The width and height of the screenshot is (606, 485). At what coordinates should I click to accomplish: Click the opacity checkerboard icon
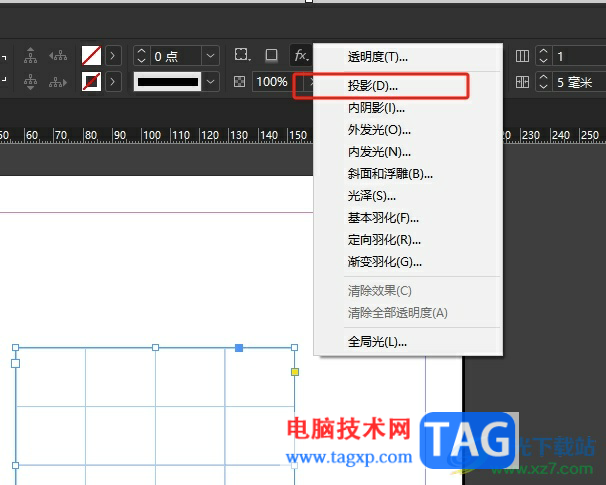240,82
